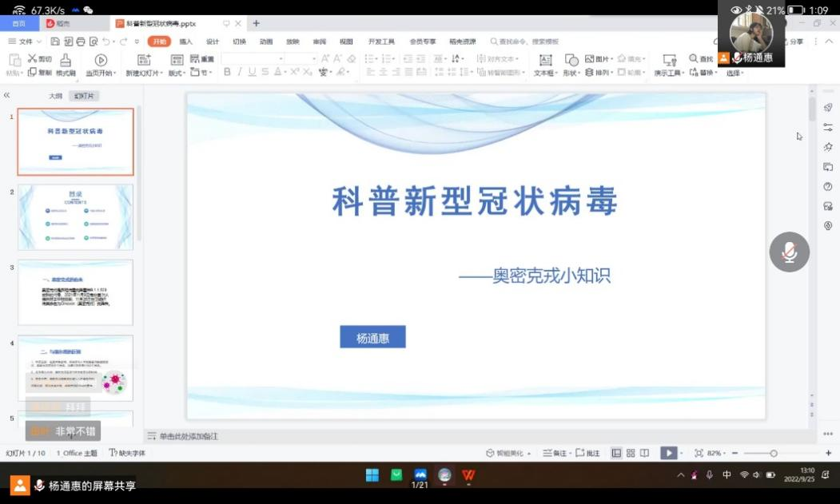
Task: Click the Text Box (文本框) icon
Action: 545,60
